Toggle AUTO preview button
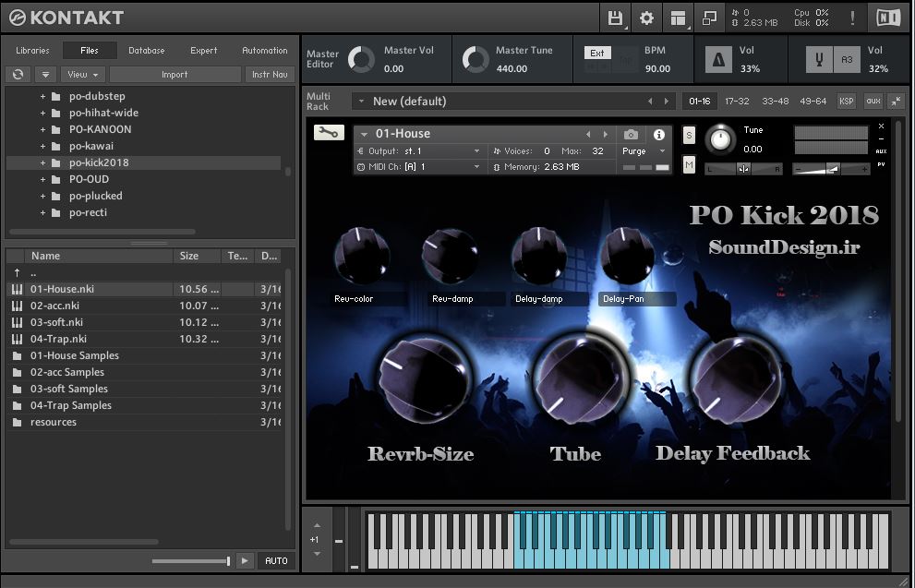Image resolution: width=915 pixels, height=588 pixels. pyautogui.click(x=276, y=560)
